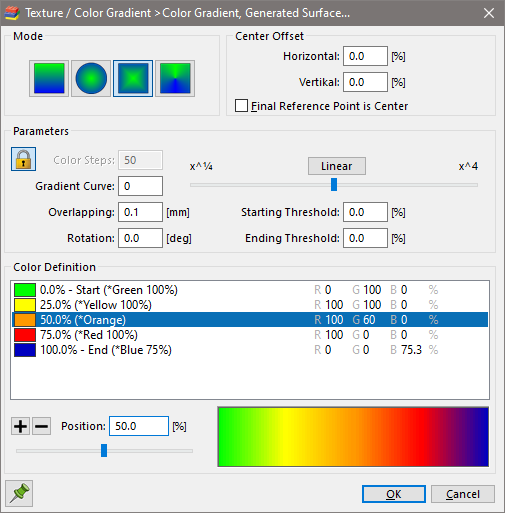The image size is (505, 513).
Task: Select the 0.0% Start Green color entry
Action: coord(250,290)
